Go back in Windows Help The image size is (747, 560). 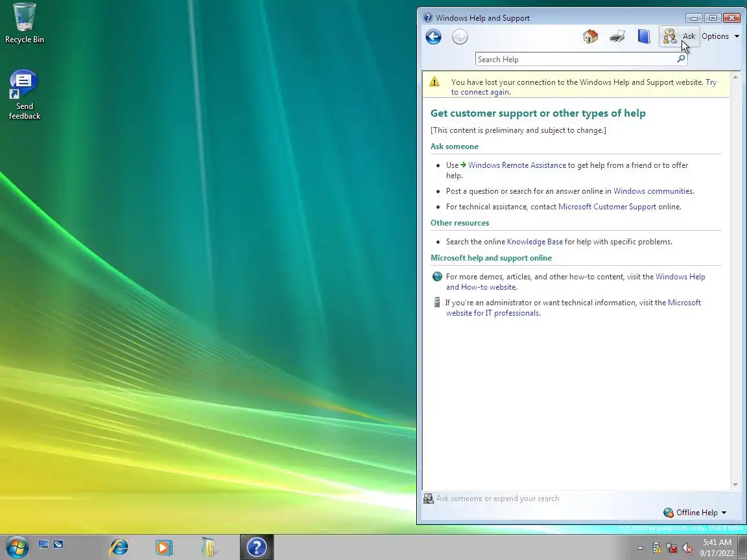[434, 37]
